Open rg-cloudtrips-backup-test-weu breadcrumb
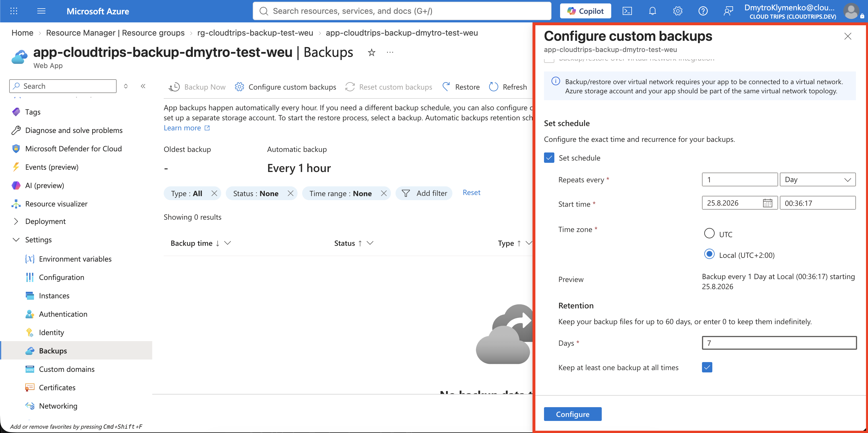 255,33
